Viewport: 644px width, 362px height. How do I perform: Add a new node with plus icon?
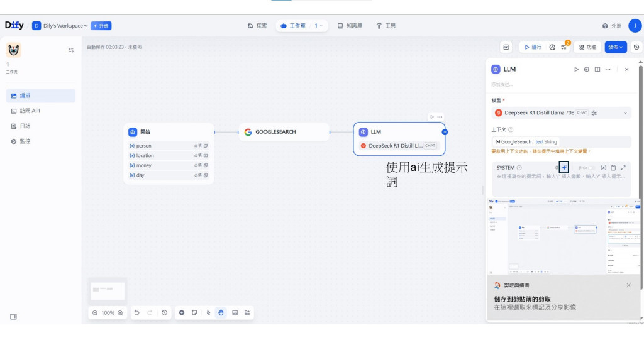tap(182, 313)
